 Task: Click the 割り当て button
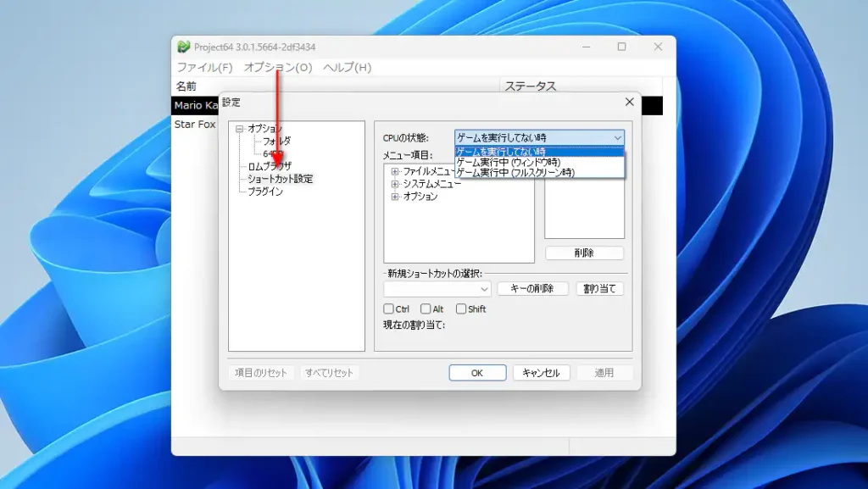point(599,289)
